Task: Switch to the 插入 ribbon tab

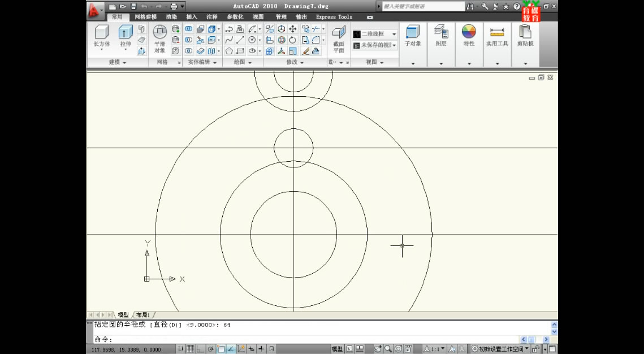Action: pos(192,17)
